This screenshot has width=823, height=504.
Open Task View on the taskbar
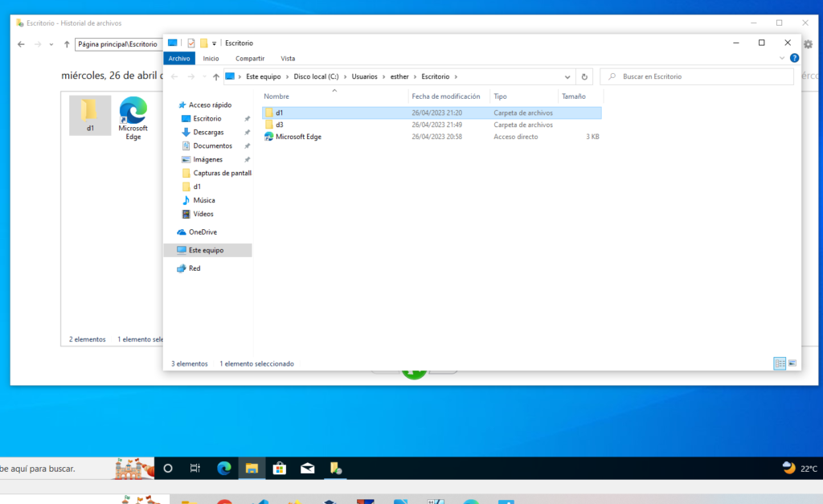194,468
